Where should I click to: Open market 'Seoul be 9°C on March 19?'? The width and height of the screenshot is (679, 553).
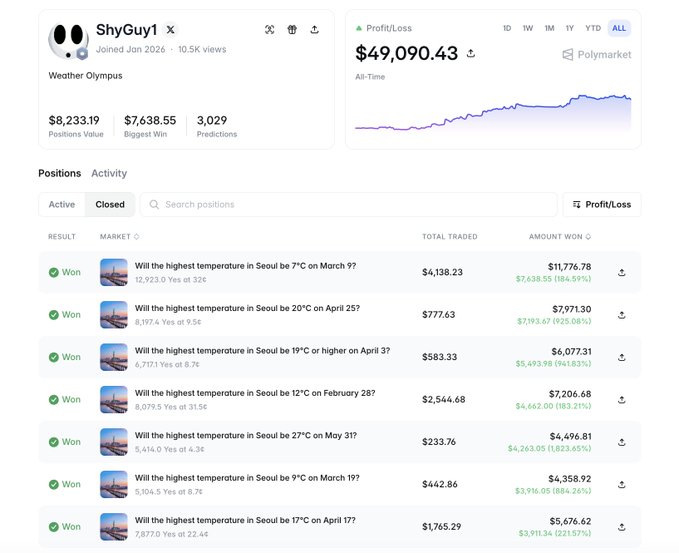pyautogui.click(x=247, y=478)
